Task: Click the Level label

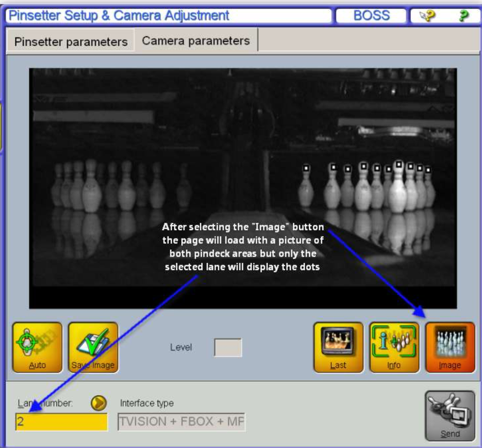Action: pyautogui.click(x=181, y=348)
